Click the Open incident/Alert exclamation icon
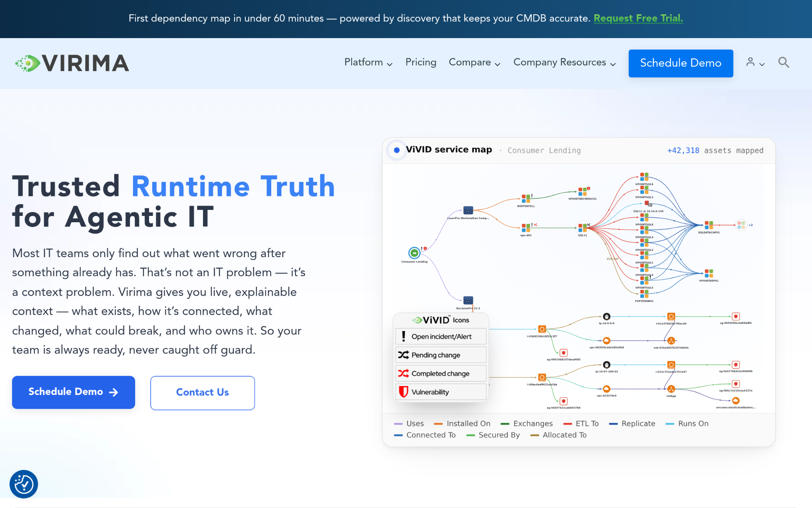Screen dimensions: 812x508 coord(404,336)
